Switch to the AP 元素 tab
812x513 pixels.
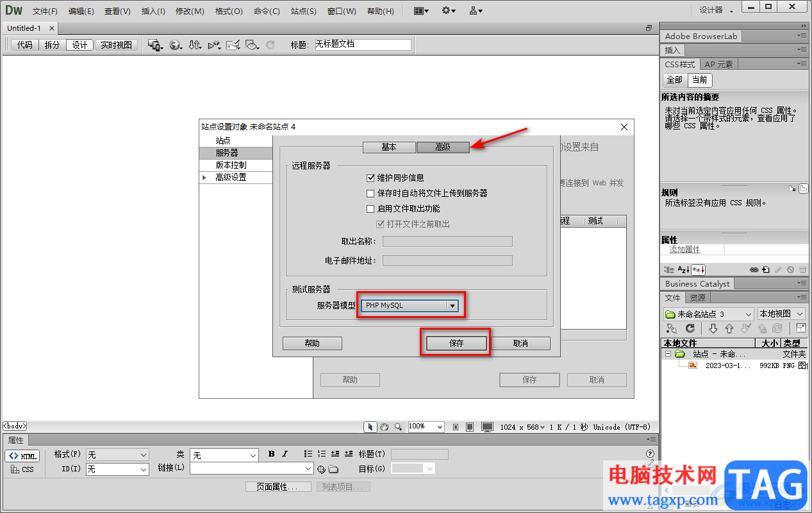pyautogui.click(x=718, y=64)
